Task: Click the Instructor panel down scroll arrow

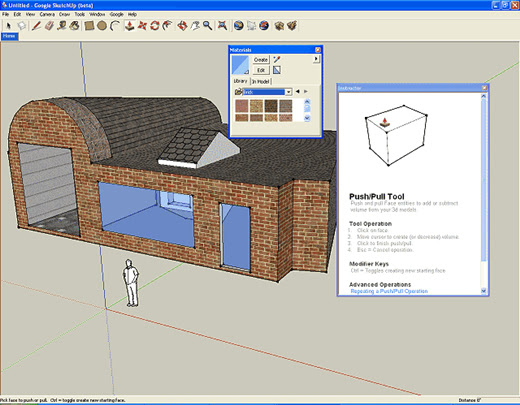Action: 484,291
